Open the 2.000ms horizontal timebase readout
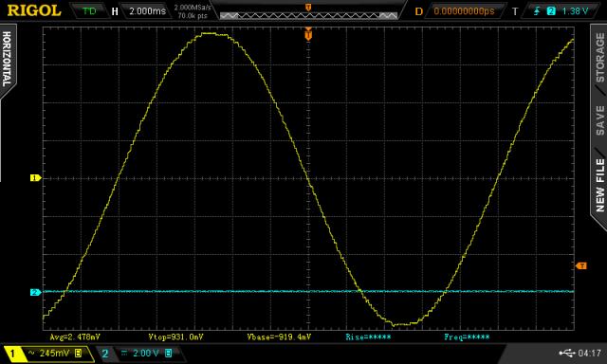The image size is (607, 364). (x=147, y=10)
